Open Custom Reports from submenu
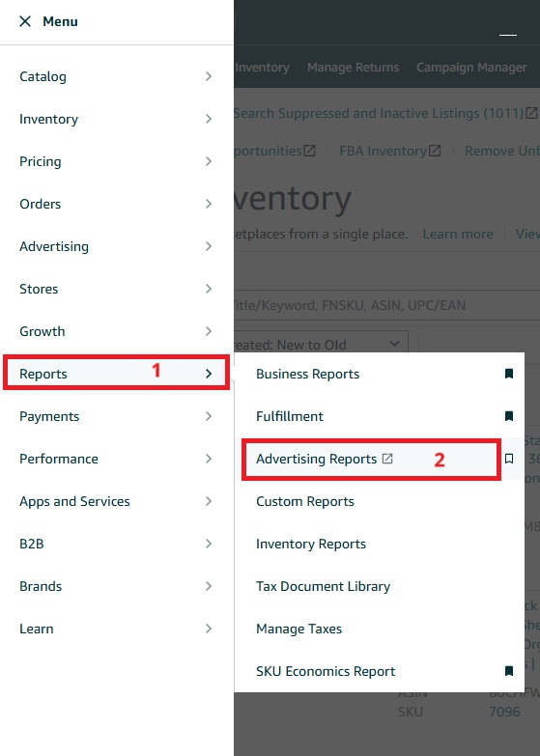The height and width of the screenshot is (756, 540). click(x=305, y=501)
